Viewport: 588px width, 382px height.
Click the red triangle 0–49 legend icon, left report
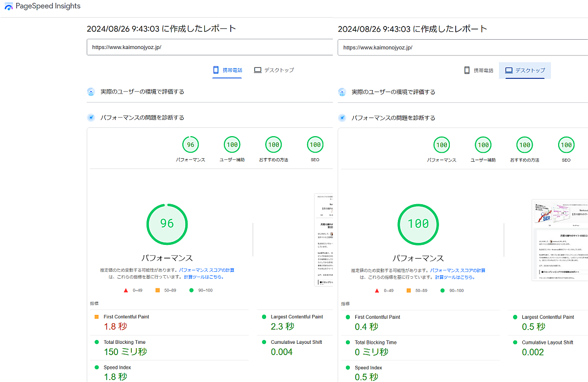126,290
